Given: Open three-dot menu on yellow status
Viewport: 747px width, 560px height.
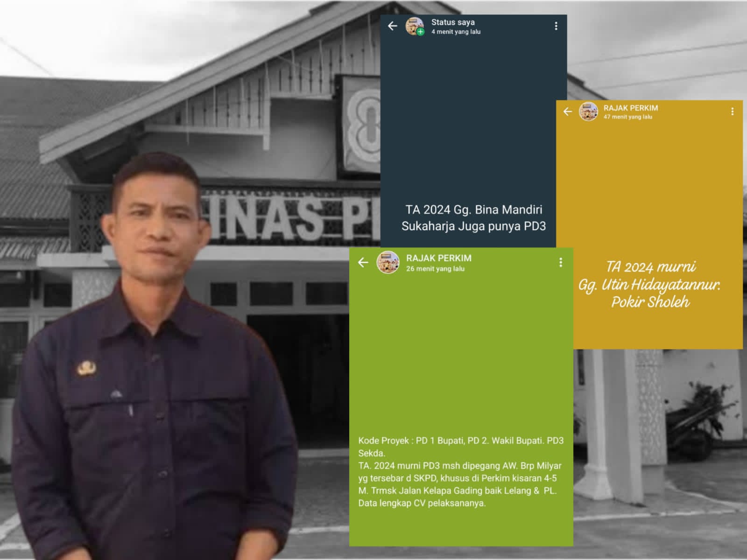Looking at the screenshot, I should [x=732, y=112].
